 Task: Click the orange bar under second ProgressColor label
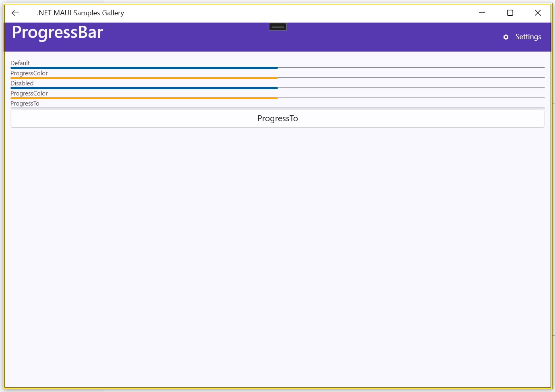click(x=144, y=98)
